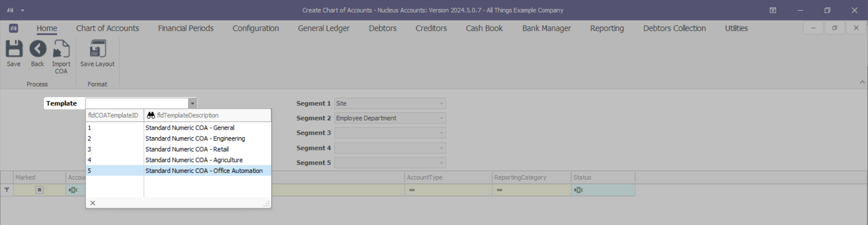Switch to the General Ledger tab
This screenshot has height=225, width=868.
[324, 28]
